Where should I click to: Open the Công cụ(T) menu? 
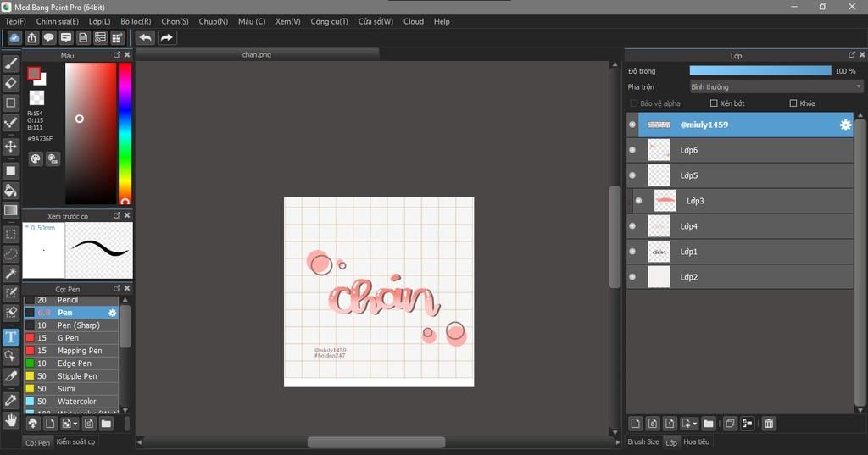(330, 21)
